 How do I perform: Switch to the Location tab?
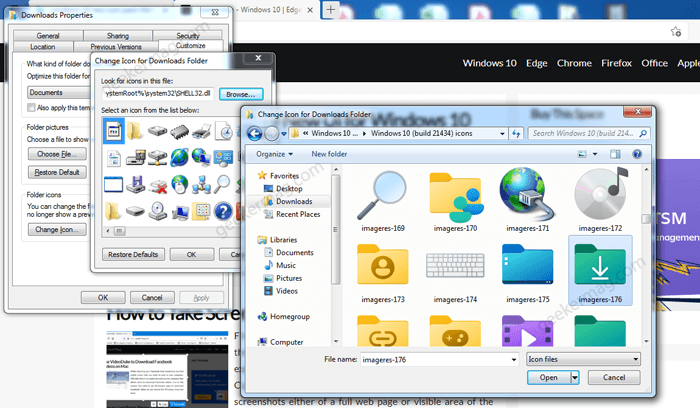tap(43, 46)
